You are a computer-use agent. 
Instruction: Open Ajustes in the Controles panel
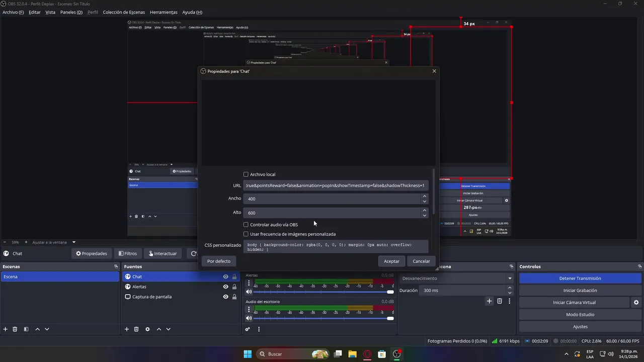point(580,326)
